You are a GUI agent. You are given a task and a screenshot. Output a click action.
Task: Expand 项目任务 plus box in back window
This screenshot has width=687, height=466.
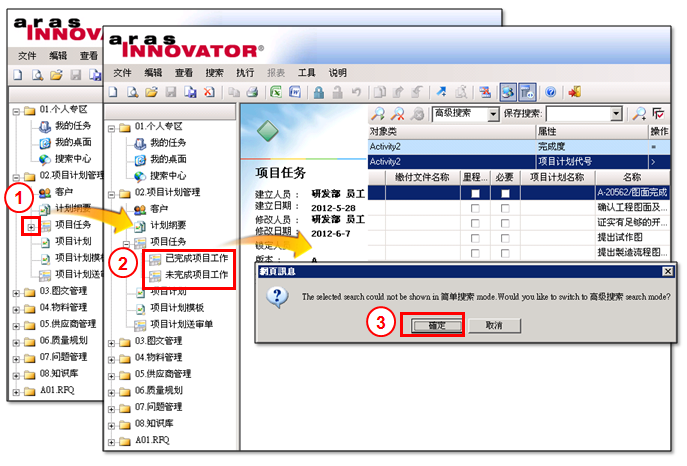pos(31,227)
